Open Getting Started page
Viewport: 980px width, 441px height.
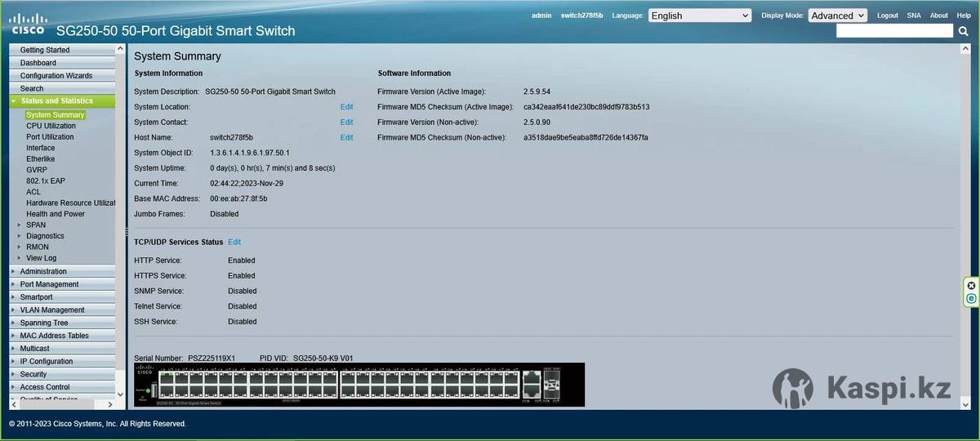tap(62, 50)
